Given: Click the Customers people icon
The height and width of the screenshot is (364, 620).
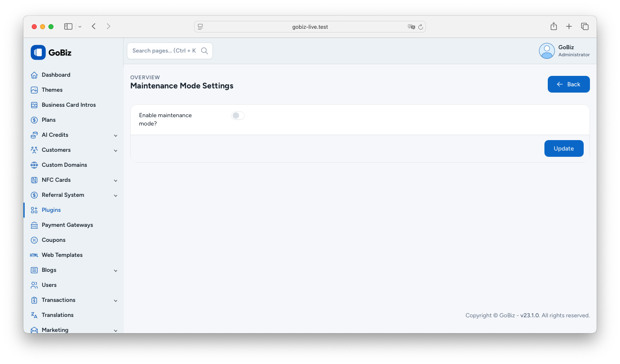Looking at the screenshot, I should coord(34,150).
